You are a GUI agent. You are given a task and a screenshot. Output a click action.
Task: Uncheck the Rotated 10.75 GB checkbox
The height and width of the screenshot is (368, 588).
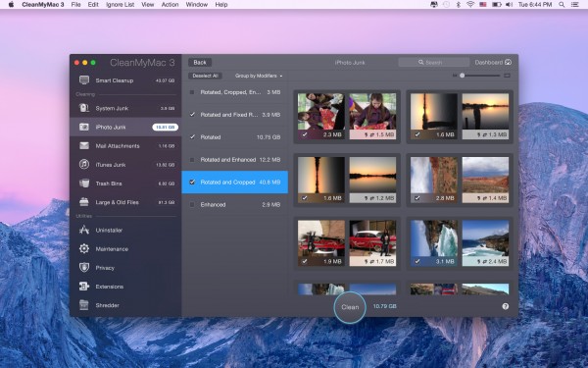coord(192,137)
